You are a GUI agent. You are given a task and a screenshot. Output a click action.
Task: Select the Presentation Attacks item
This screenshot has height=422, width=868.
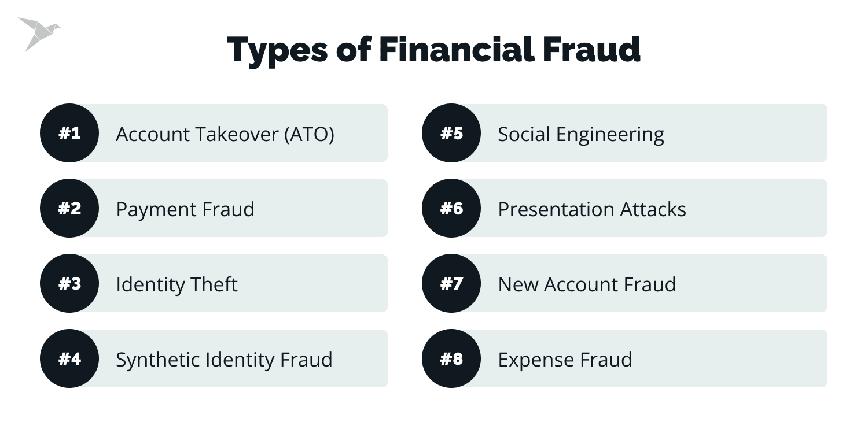click(x=591, y=209)
